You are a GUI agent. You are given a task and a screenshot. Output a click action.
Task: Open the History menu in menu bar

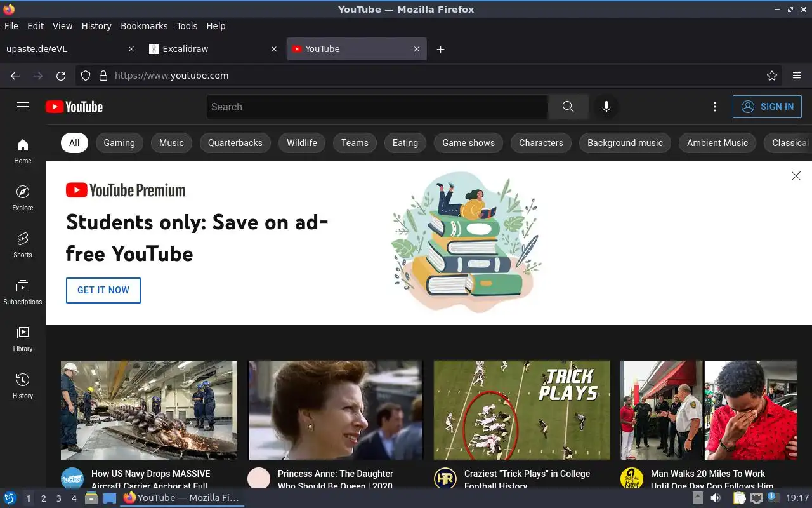click(96, 26)
